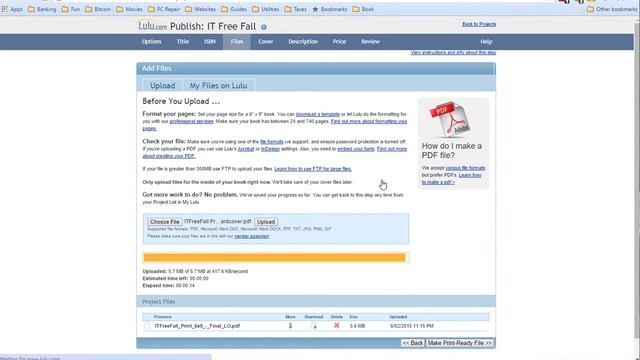Open the Guides bookmarks folder

click(x=234, y=9)
